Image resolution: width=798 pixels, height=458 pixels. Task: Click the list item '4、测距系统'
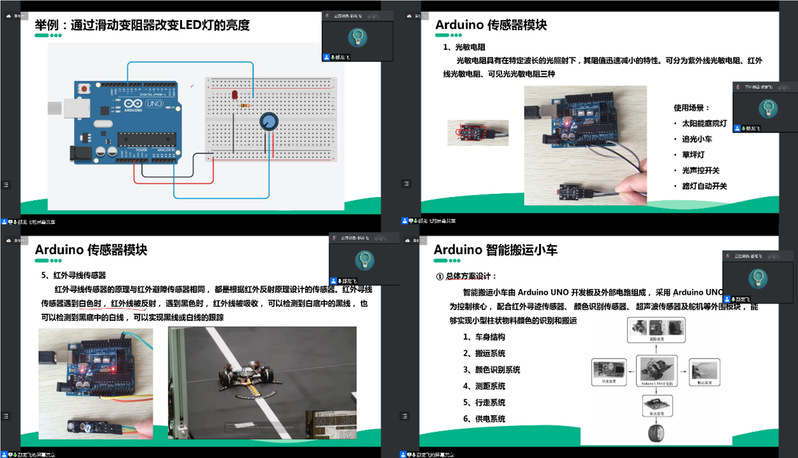(483, 386)
